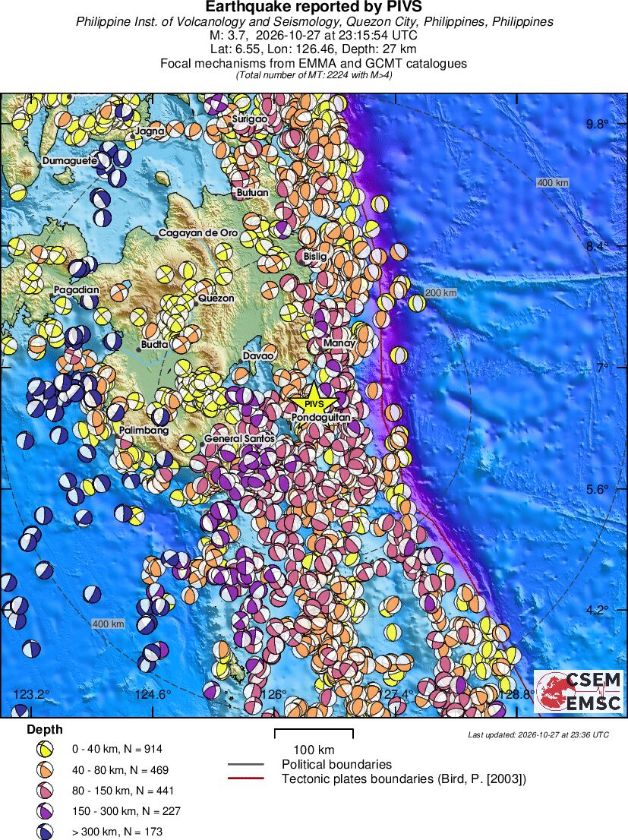Click the "> 300 km, N = 173" legend text
The height and width of the screenshot is (840, 628).
118,832
